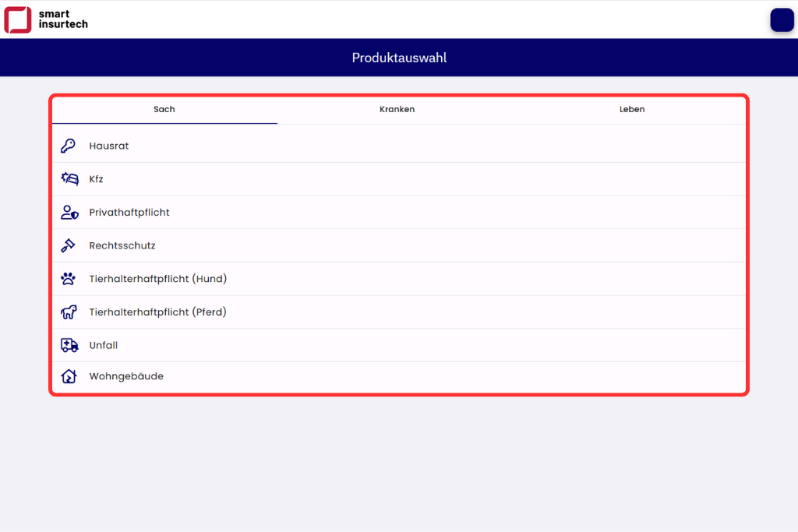This screenshot has width=798, height=532.
Task: Open the Leben tab
Action: (x=631, y=110)
